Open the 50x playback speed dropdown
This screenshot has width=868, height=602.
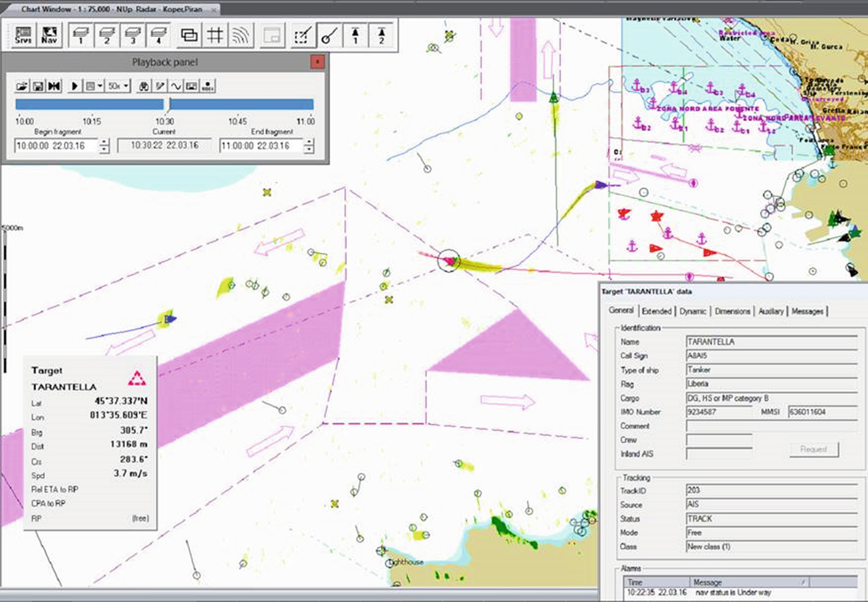[x=118, y=86]
